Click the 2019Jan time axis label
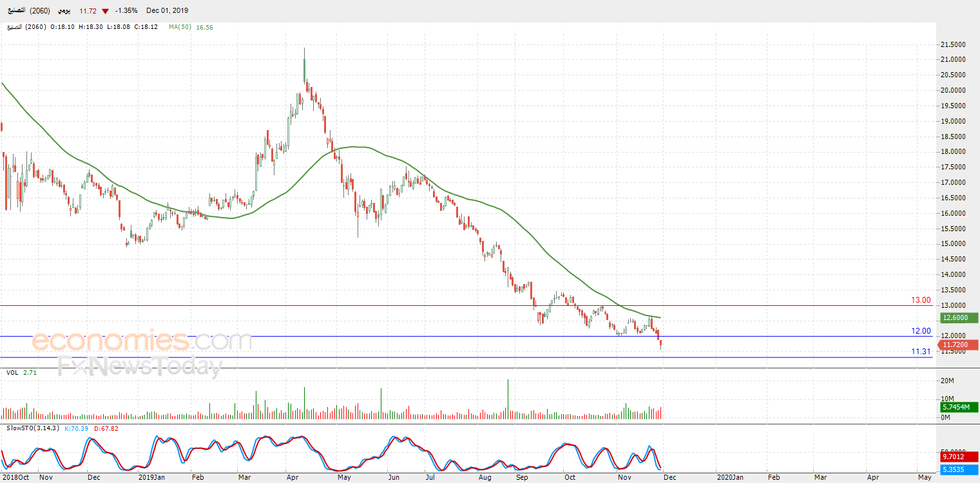 (152, 477)
